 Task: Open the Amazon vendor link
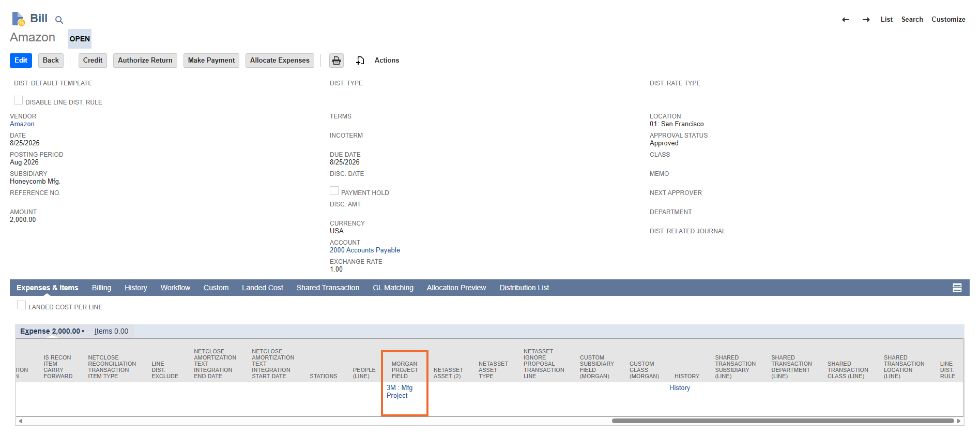tap(22, 124)
